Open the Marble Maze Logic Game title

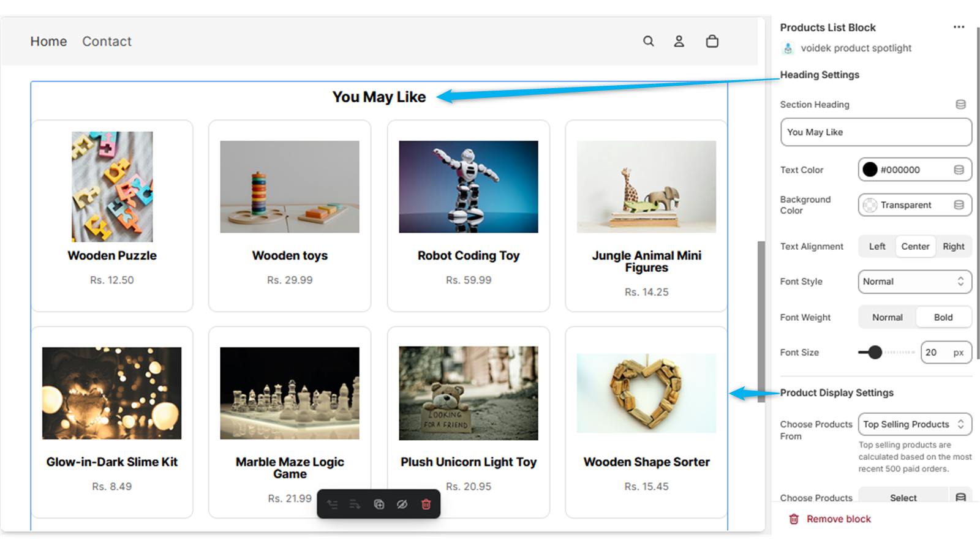tap(290, 468)
